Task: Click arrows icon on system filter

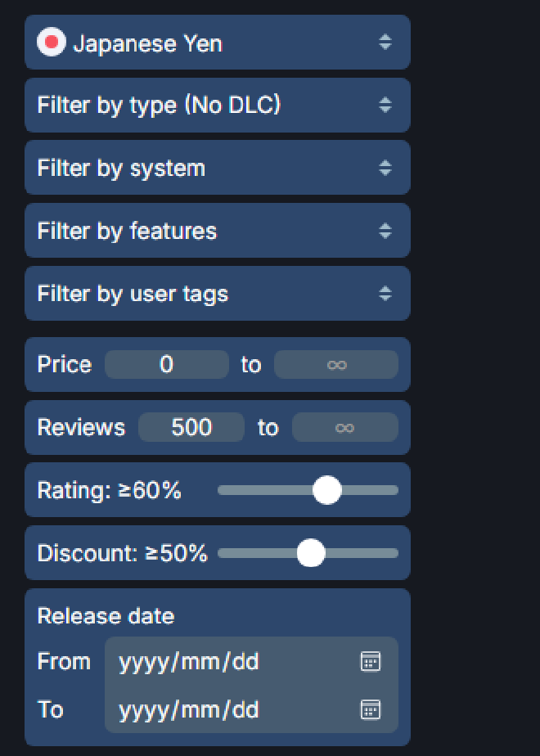Action: point(385,168)
